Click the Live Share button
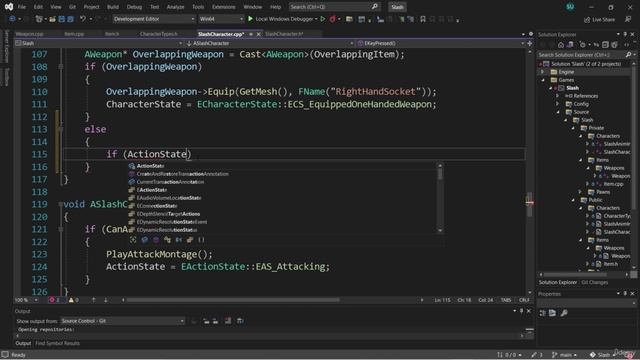Viewport: 640px width, 360px height. [x=599, y=19]
